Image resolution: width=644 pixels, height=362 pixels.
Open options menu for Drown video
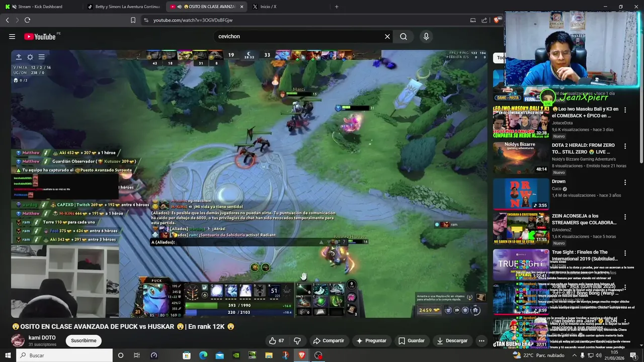(x=625, y=182)
